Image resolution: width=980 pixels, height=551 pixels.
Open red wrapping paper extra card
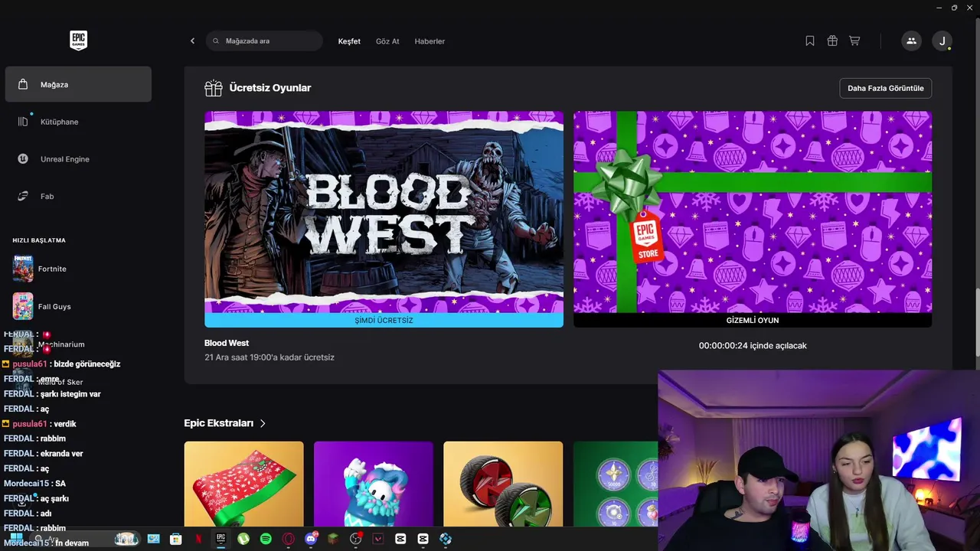(x=243, y=484)
